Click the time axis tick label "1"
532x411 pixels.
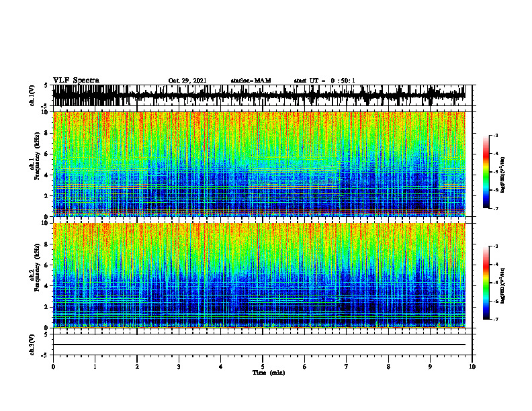click(95, 367)
